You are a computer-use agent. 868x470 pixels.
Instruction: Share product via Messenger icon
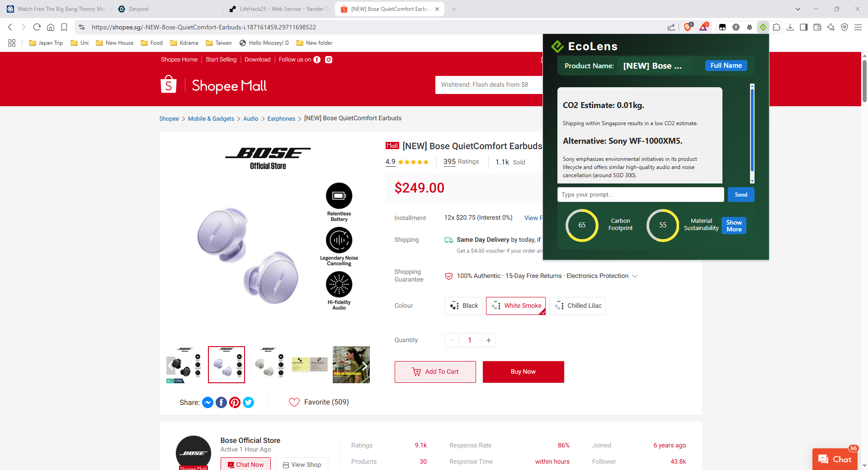[208, 402]
